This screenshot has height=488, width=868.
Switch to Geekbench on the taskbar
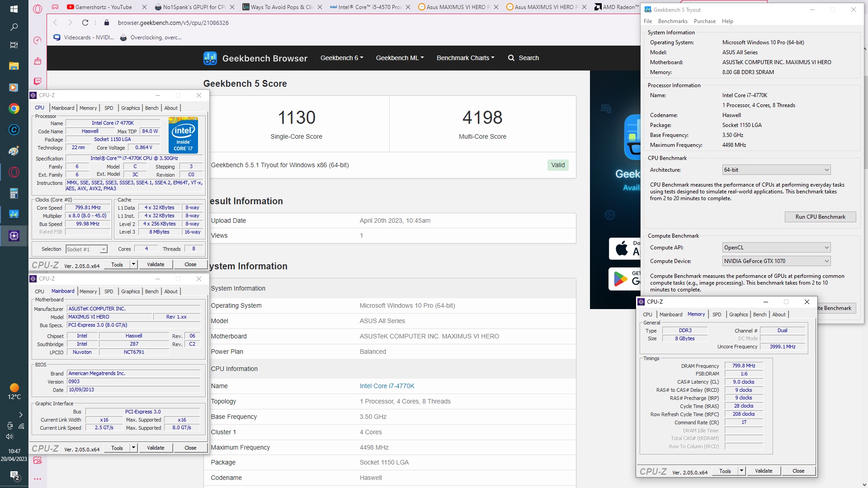point(14,215)
